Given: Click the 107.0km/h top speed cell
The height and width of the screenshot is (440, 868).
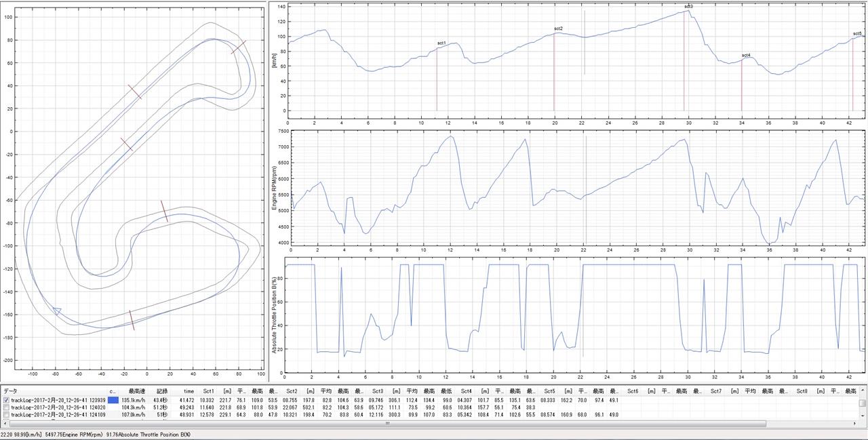Looking at the screenshot, I should 134,414.
